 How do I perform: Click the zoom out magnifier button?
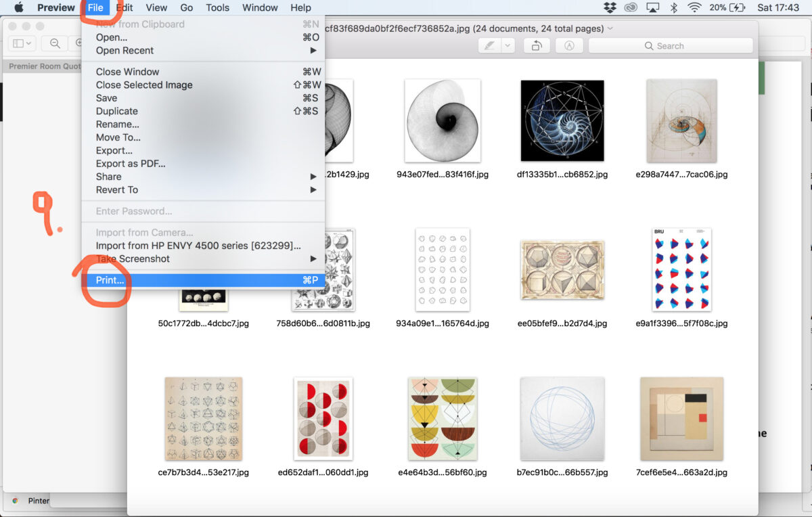point(54,43)
